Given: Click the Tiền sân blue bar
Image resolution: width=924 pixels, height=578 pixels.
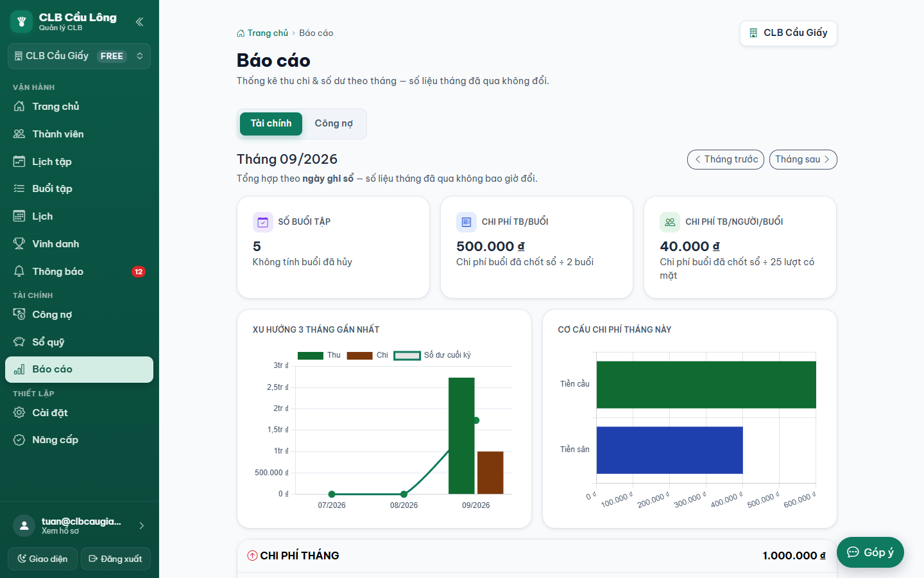Looking at the screenshot, I should tap(670, 450).
